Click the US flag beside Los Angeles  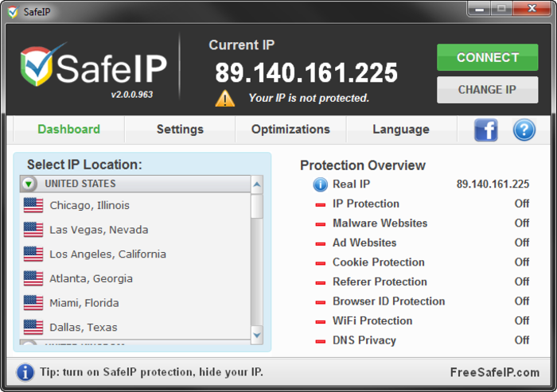coord(33,254)
